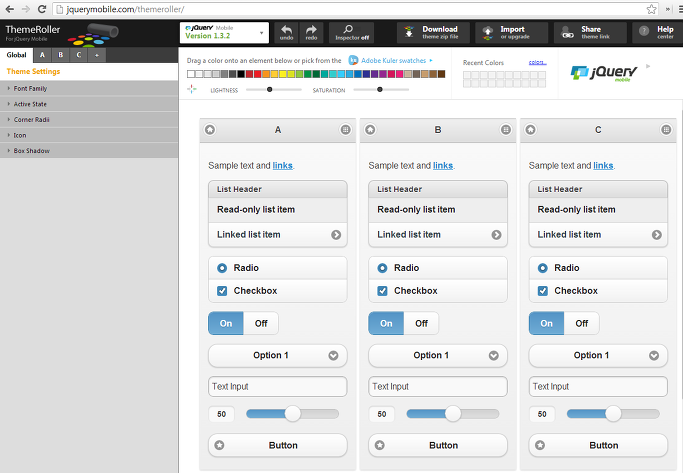Switch to the Global tab
This screenshot has height=473, width=683.
(x=17, y=55)
